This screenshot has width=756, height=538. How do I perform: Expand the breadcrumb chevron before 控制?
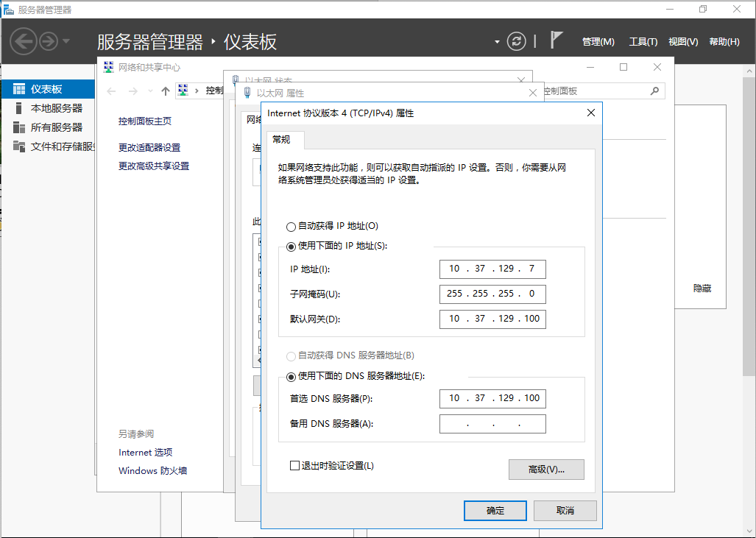point(197,91)
